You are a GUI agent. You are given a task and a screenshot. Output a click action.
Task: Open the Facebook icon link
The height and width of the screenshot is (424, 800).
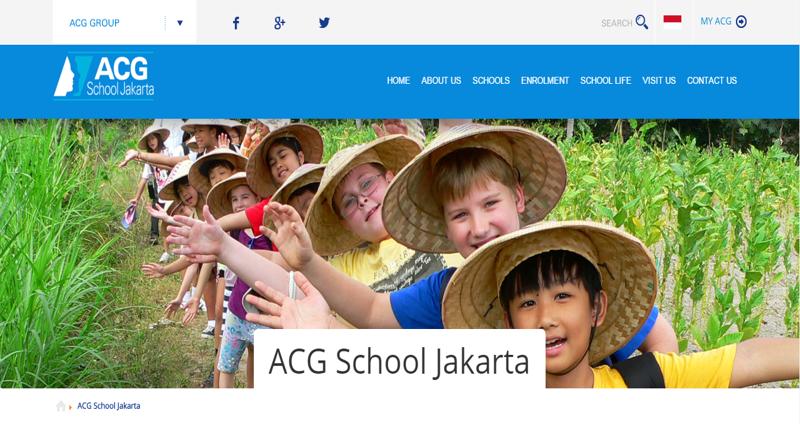(236, 23)
